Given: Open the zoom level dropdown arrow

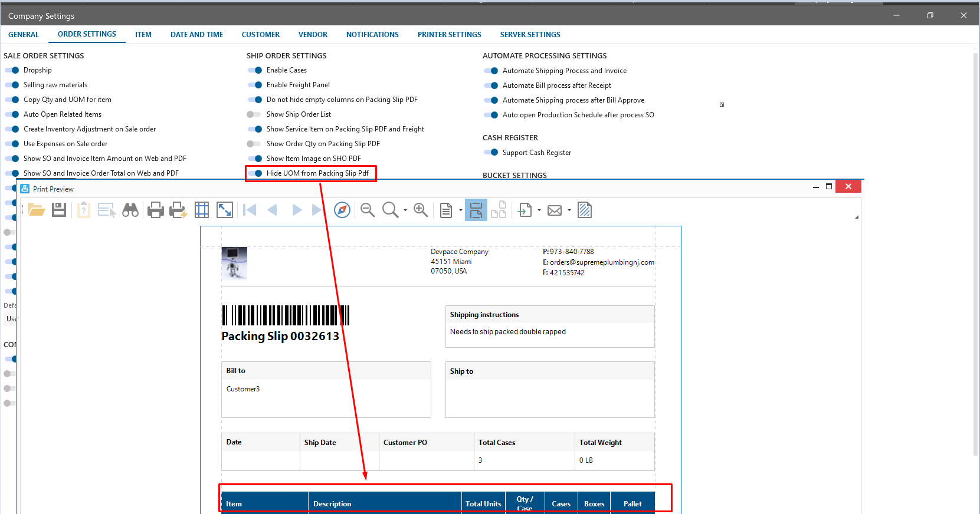Looking at the screenshot, I should click(x=405, y=210).
